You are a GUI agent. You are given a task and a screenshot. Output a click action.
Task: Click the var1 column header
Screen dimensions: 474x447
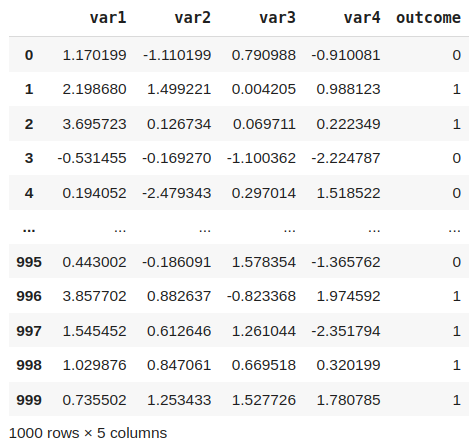(x=108, y=17)
